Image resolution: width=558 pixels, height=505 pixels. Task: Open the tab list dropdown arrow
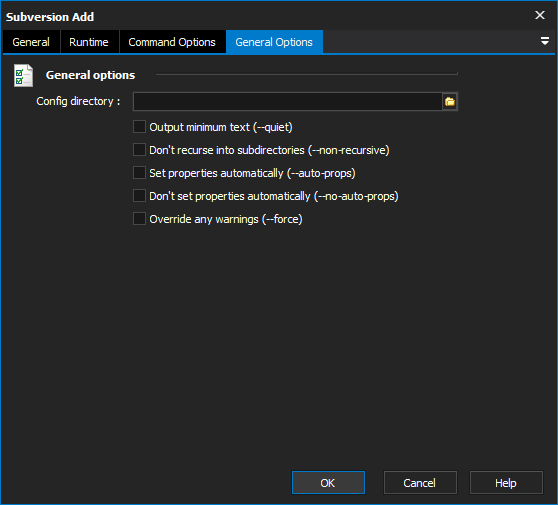tap(544, 41)
